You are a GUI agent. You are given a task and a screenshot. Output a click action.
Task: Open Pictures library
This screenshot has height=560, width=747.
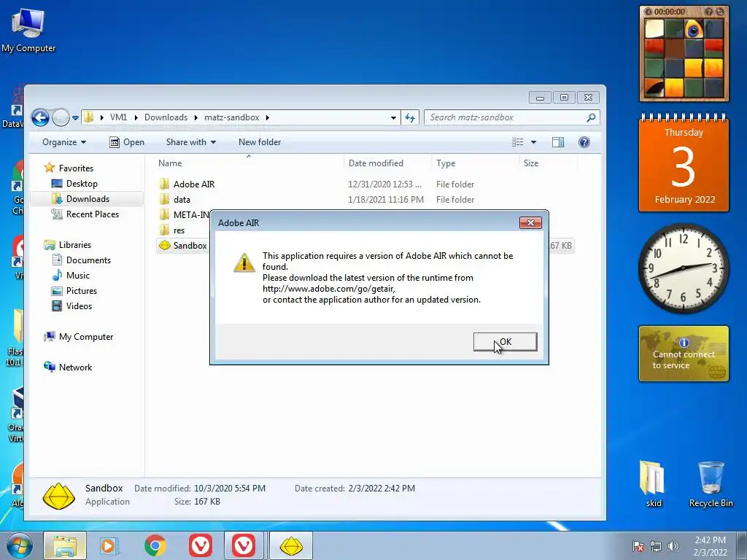(82, 290)
